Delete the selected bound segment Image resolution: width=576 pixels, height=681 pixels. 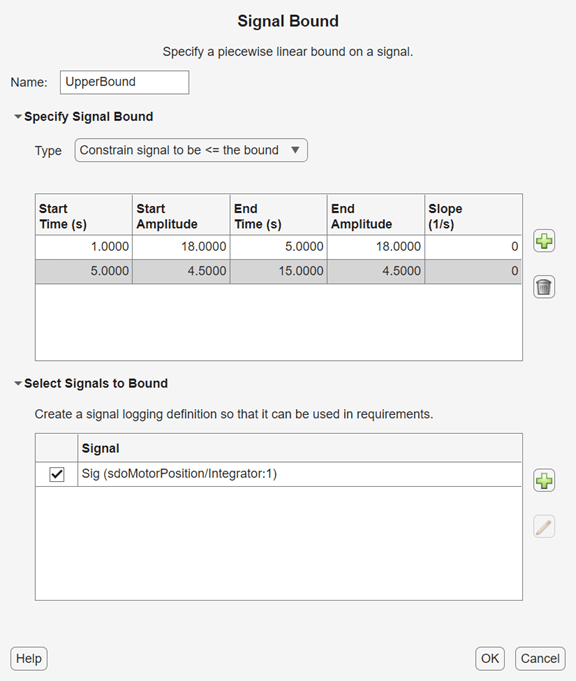coord(544,287)
